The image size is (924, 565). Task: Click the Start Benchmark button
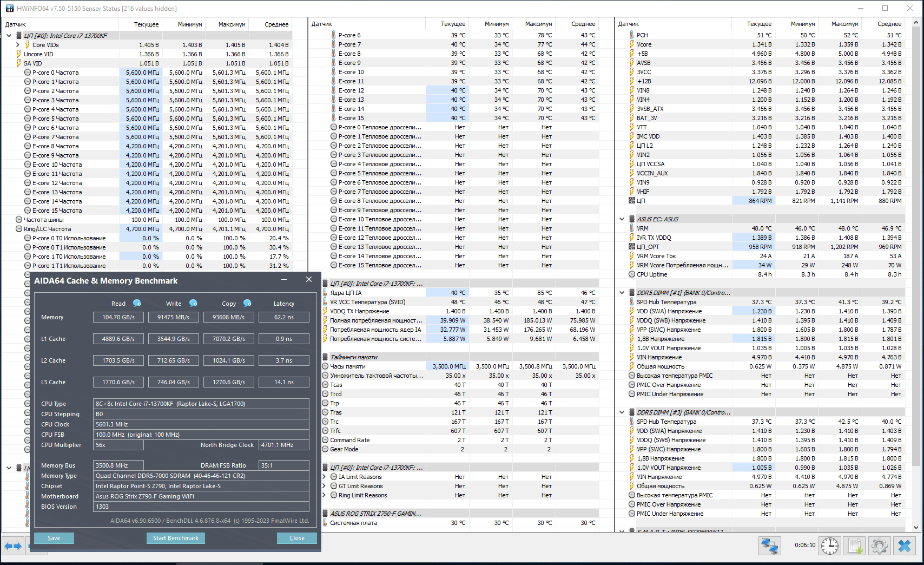pos(175,538)
